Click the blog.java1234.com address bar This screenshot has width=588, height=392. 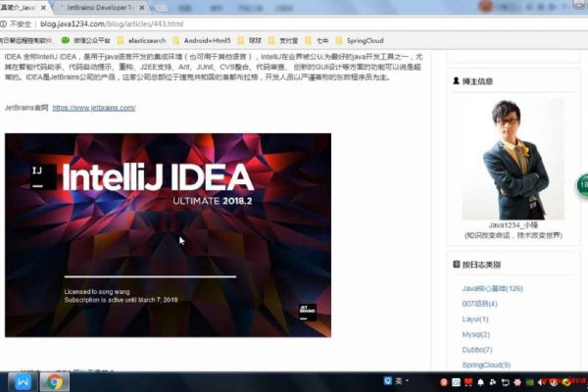(112, 24)
